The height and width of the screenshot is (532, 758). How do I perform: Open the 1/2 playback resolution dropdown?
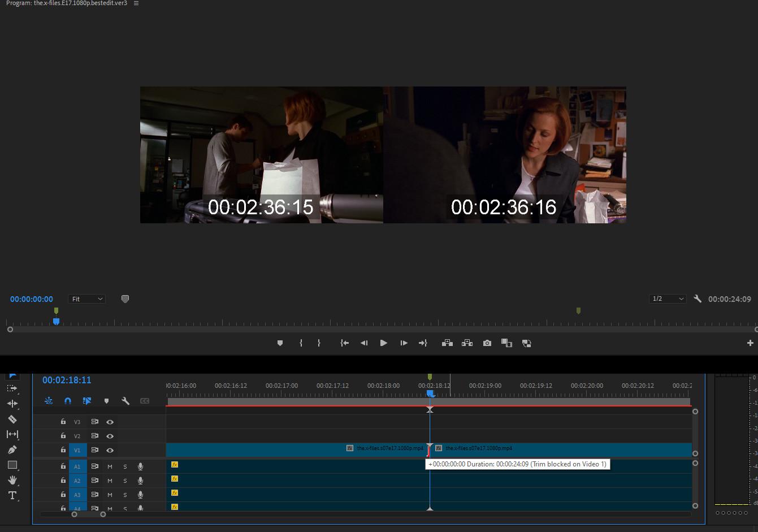(x=668, y=299)
